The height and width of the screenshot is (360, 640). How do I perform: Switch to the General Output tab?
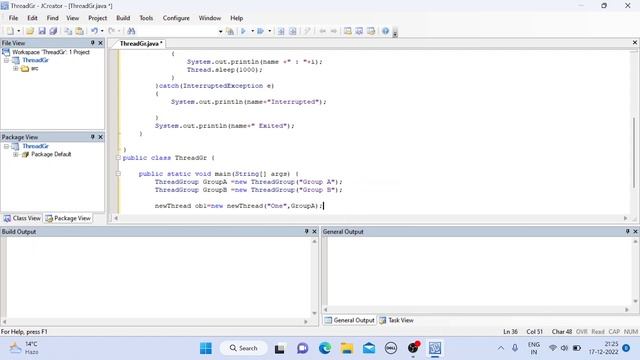pos(349,320)
